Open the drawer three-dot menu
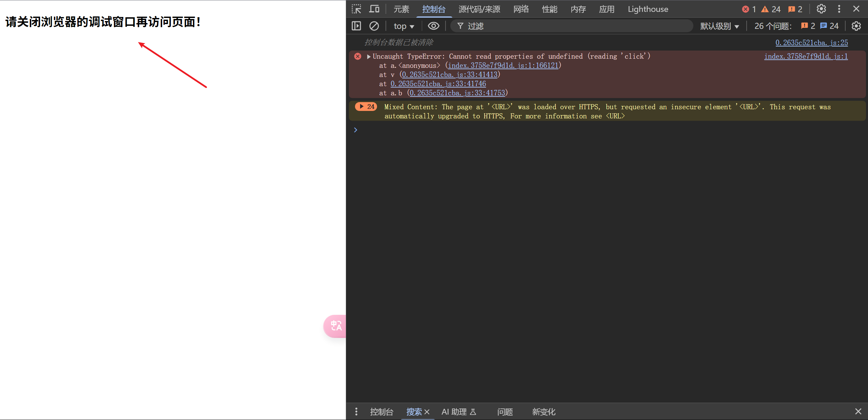The width and height of the screenshot is (868, 420). coord(356,412)
